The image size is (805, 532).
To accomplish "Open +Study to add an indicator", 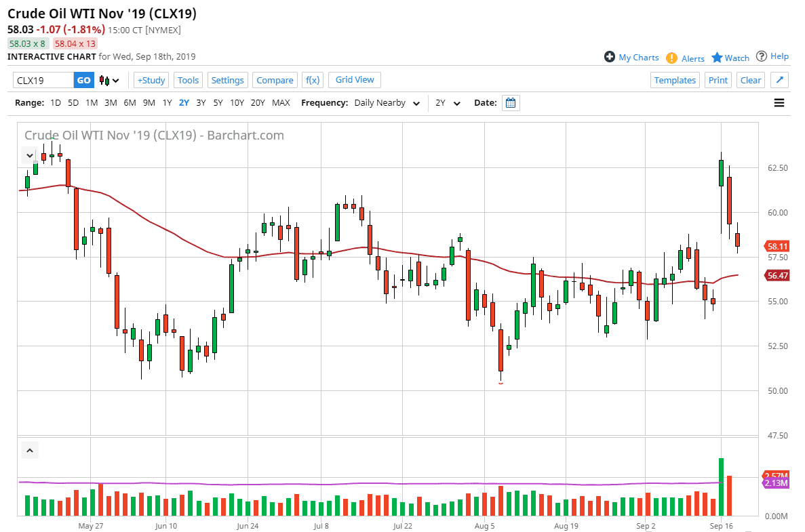I will [151, 80].
